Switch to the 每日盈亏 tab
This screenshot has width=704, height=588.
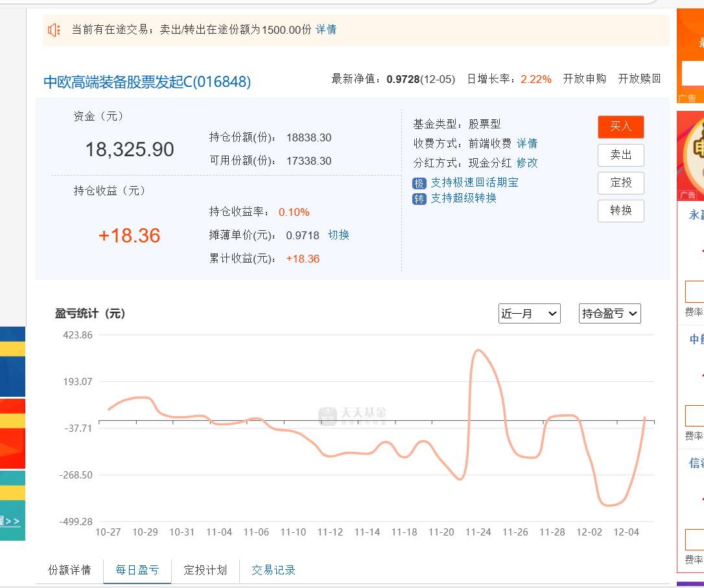pyautogui.click(x=137, y=570)
